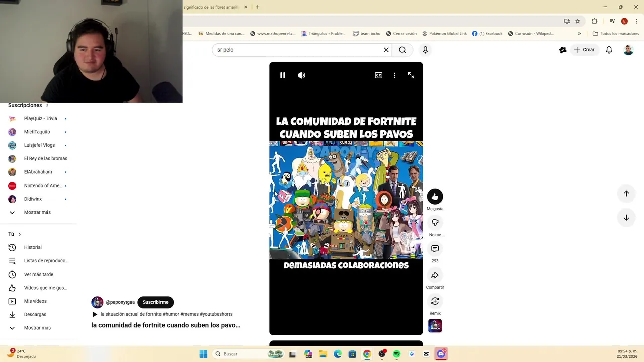Like the Short with Me gusta
The image size is (644, 362).
435,197
